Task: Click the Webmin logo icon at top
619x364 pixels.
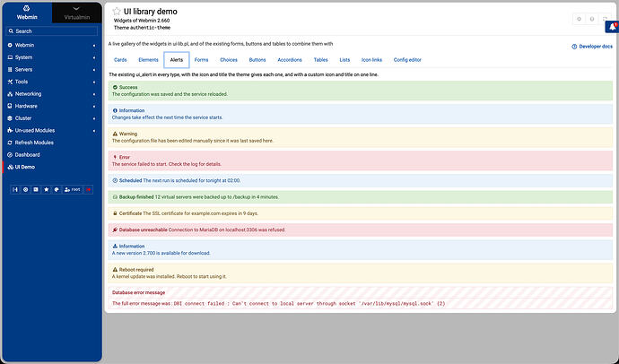Action: pos(26,8)
